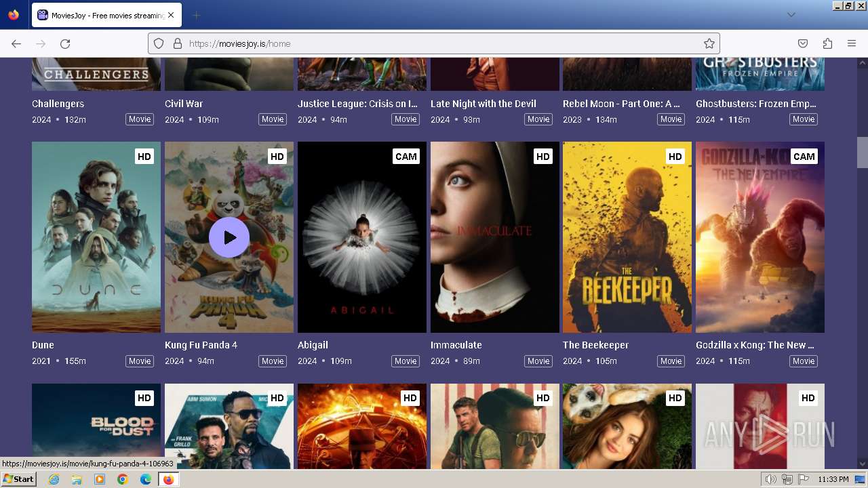This screenshot has width=868, height=488.
Task: Launch Internet Explorer from the taskbar
Action: [x=54, y=479]
